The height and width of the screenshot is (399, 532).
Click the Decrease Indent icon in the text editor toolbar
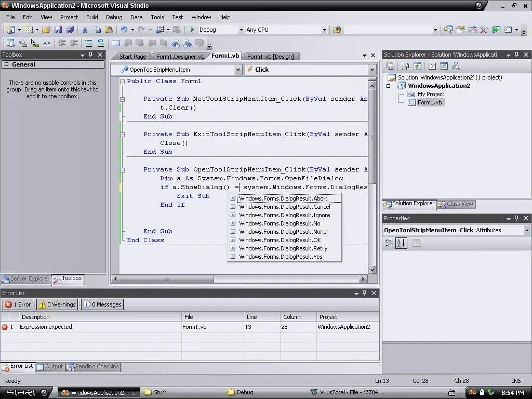pyautogui.click(x=62, y=43)
